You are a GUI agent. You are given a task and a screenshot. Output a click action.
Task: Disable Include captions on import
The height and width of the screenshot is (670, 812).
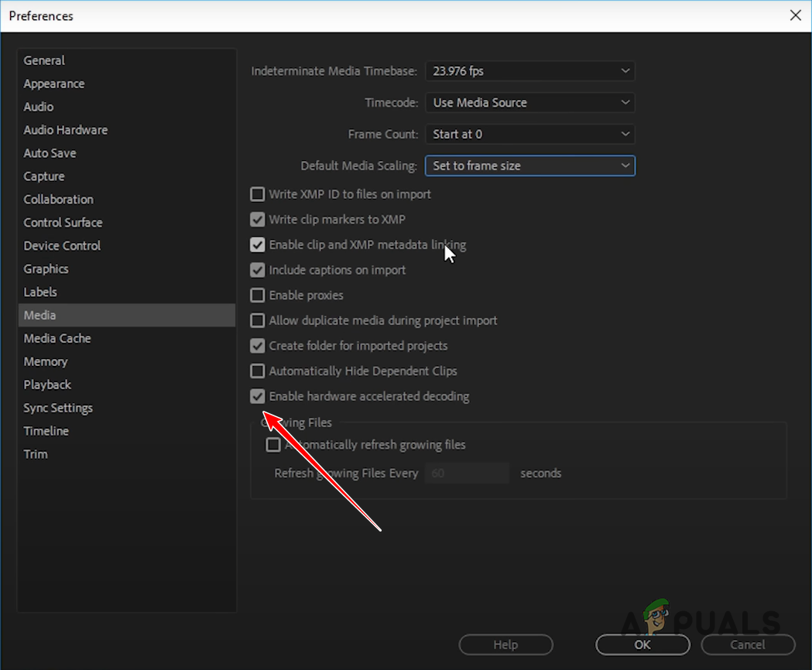257,270
